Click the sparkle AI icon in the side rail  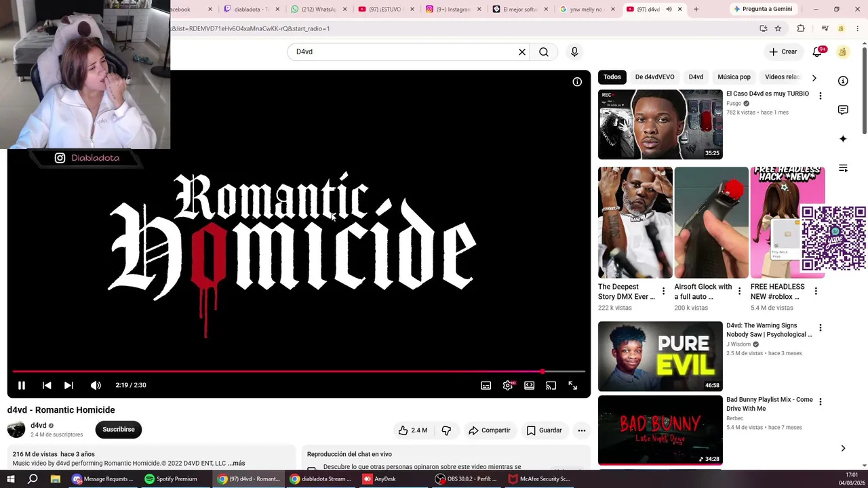(843, 139)
